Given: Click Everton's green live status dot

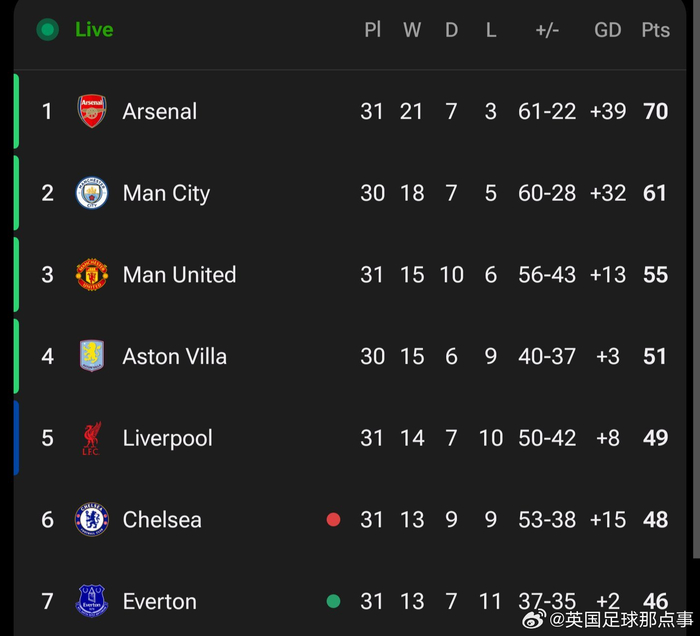Looking at the screenshot, I should tap(333, 601).
